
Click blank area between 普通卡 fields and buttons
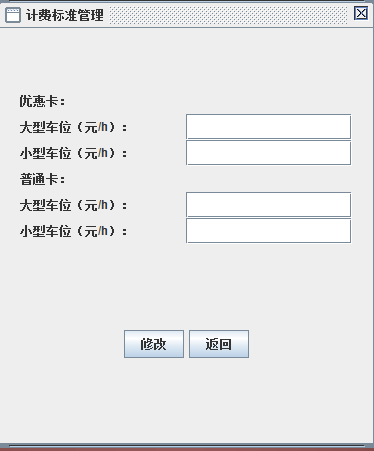tap(187, 287)
